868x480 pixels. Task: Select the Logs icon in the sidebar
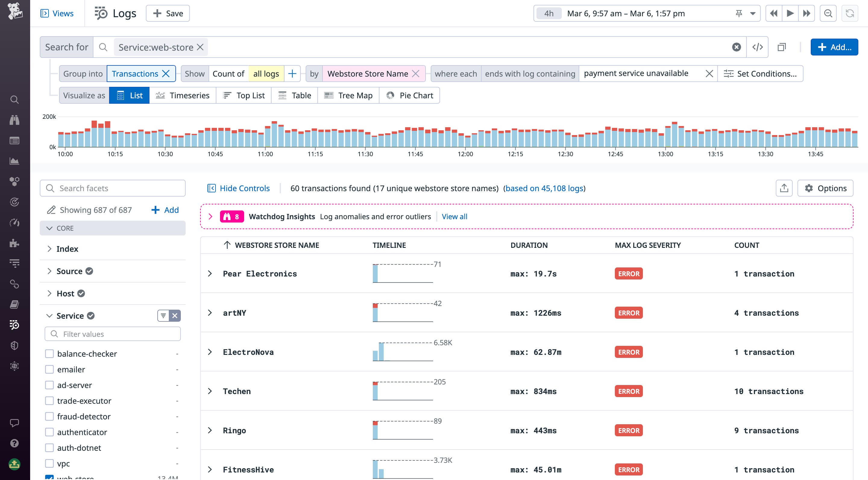14,325
